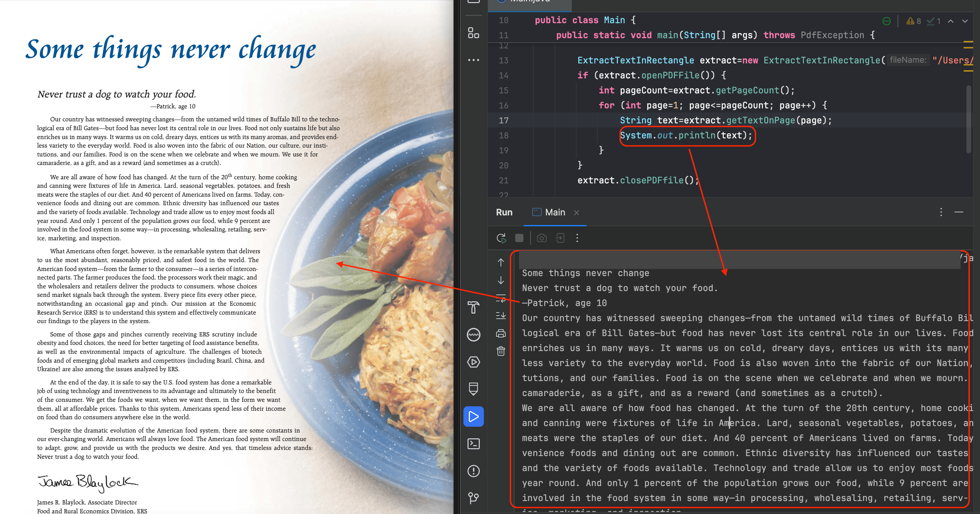Toggle soft-wrap in the console
The width and height of the screenshot is (980, 514).
coord(501,298)
